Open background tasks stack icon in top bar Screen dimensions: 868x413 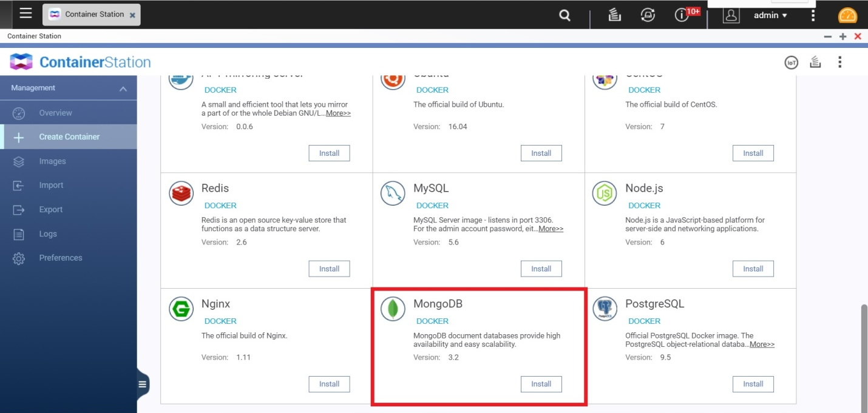coord(614,15)
